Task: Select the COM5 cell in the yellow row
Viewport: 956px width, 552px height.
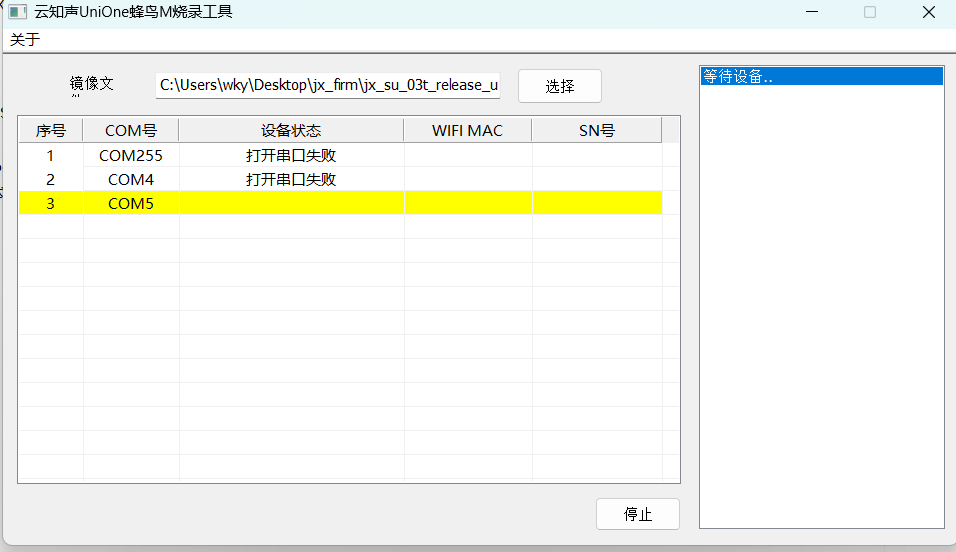Action: 131,204
